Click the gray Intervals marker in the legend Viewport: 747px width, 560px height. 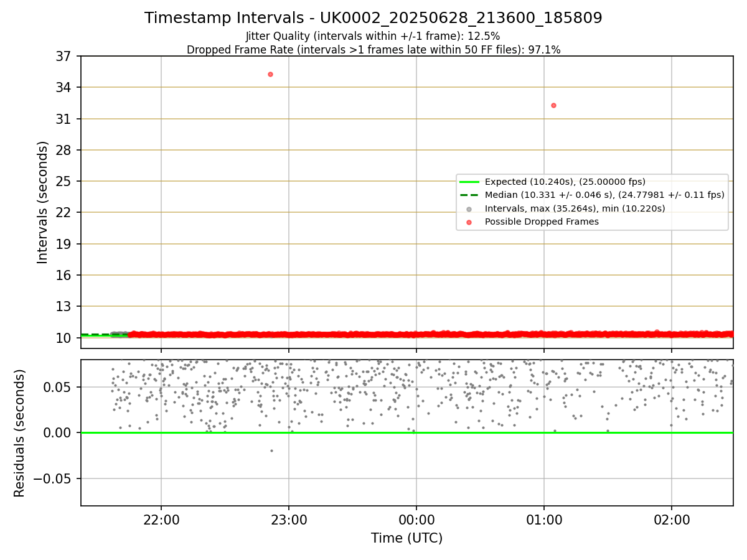[x=469, y=208]
